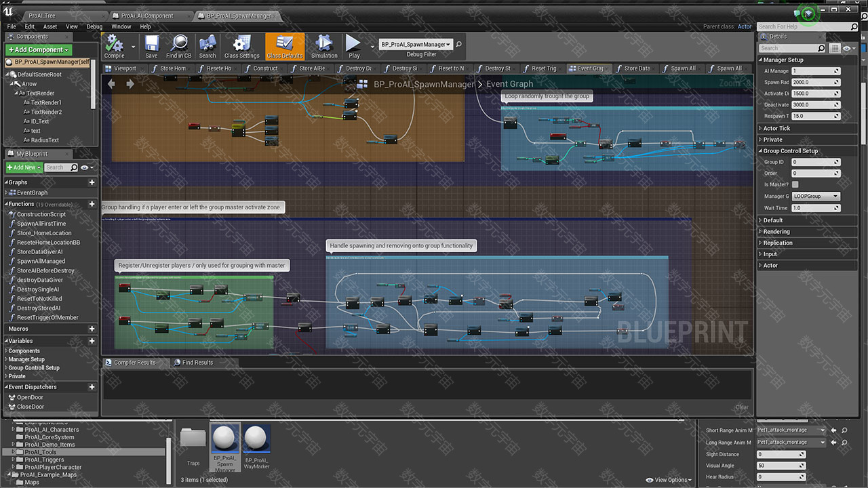Open Manager G LOOPGroup dropdown

pyautogui.click(x=816, y=196)
